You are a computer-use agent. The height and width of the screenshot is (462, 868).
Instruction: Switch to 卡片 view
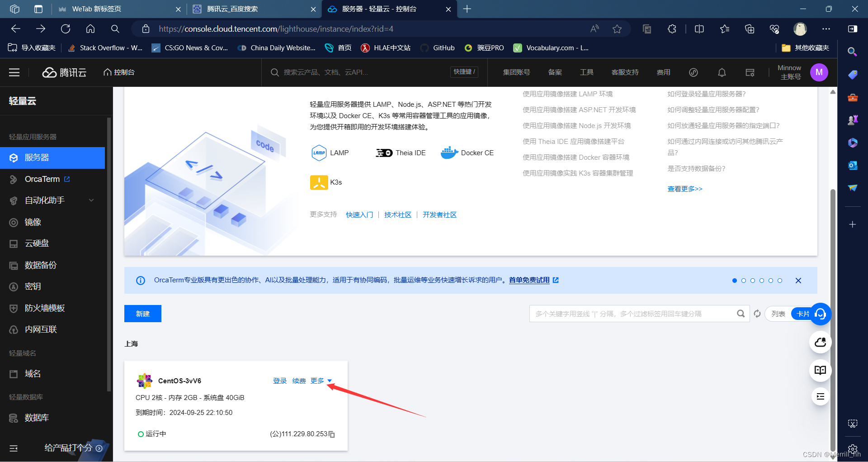click(x=802, y=314)
